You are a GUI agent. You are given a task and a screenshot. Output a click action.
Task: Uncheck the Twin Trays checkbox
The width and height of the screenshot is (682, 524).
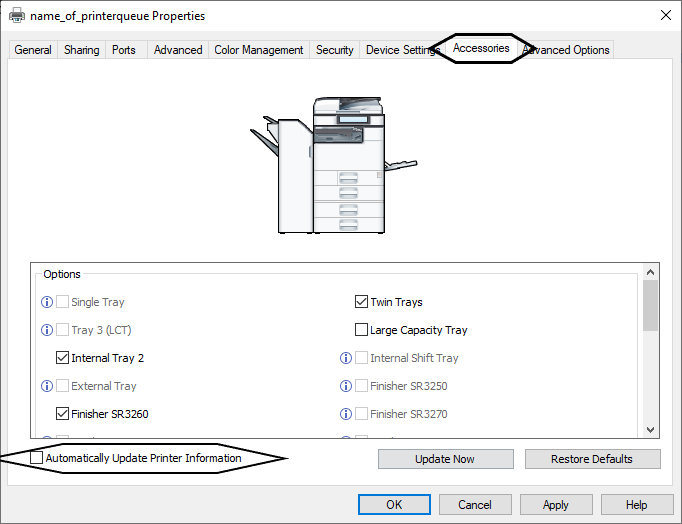click(x=362, y=302)
